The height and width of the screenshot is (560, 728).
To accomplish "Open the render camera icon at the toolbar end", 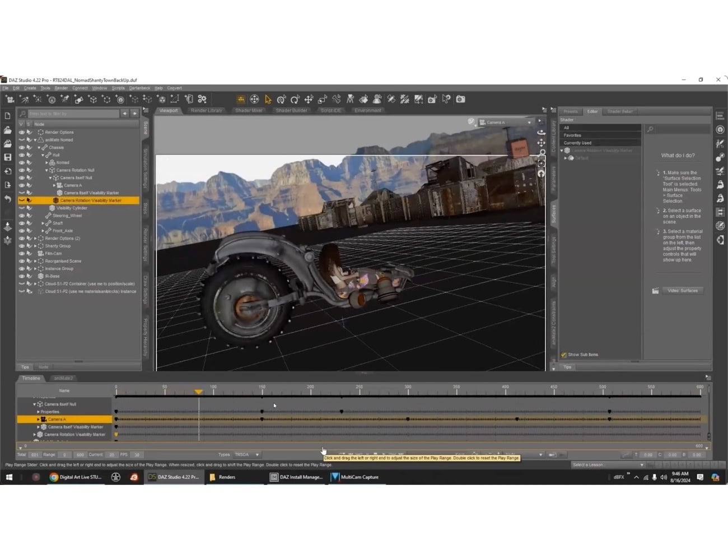I will (459, 99).
